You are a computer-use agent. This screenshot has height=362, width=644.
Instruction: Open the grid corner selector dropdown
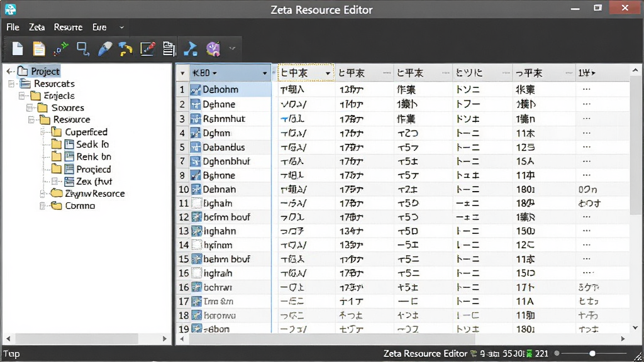point(182,74)
